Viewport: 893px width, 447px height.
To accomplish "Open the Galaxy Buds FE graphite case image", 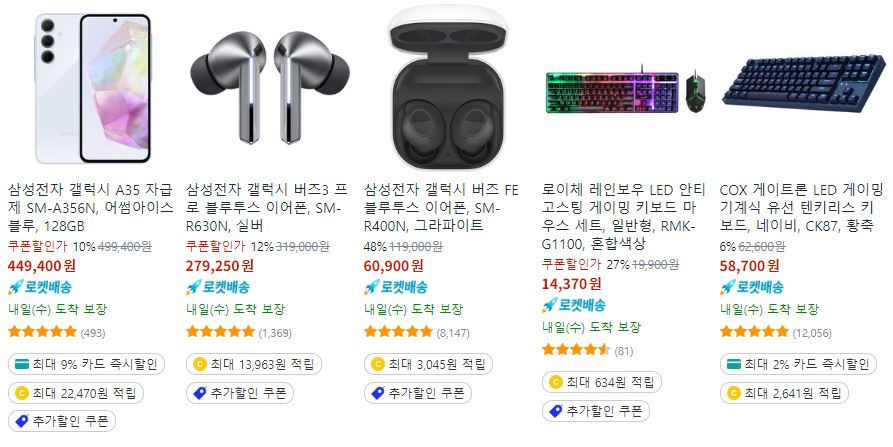I will point(448,87).
